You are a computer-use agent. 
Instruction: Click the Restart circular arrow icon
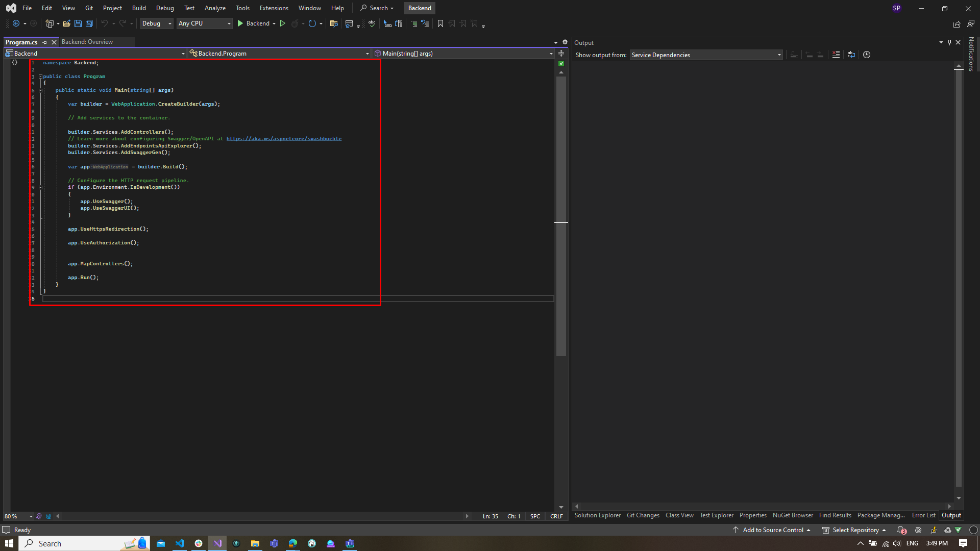pyautogui.click(x=312, y=23)
